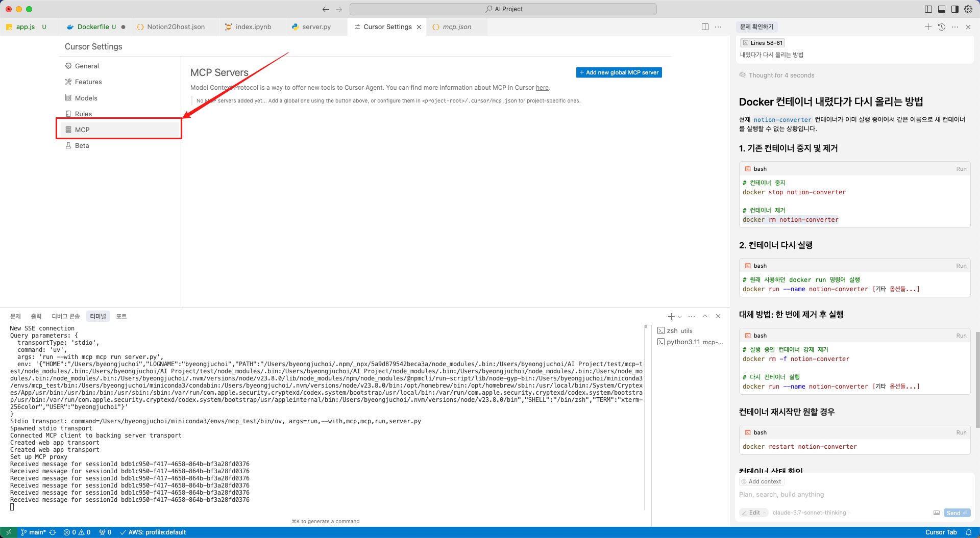Synchronize changes via sync icon
This screenshot has height=538, width=980.
[53, 532]
